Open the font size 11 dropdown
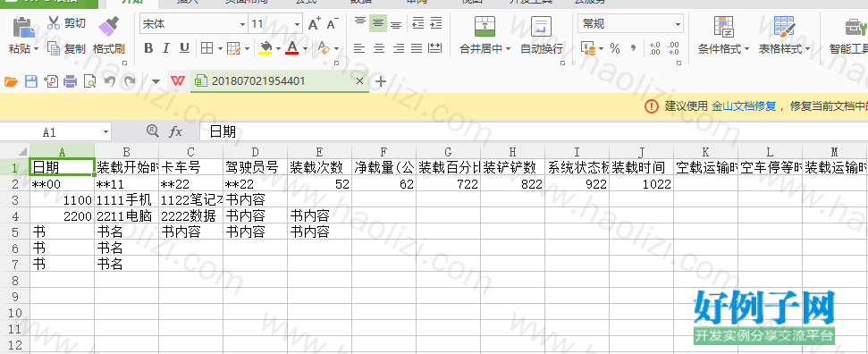Screen dimensions: 868x354 tap(298, 24)
